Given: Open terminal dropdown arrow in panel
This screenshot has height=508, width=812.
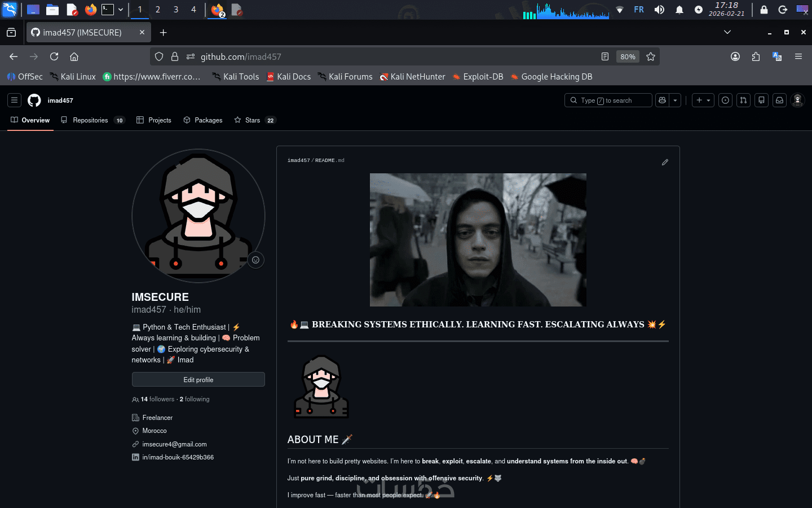Looking at the screenshot, I should (121, 10).
